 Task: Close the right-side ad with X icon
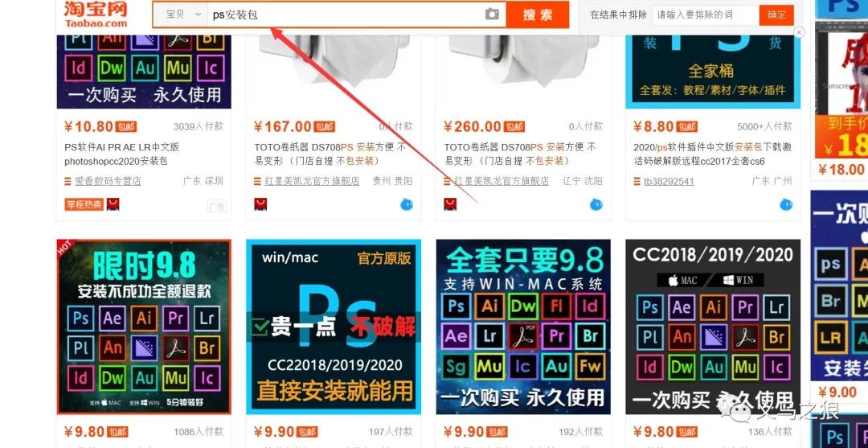(x=799, y=32)
